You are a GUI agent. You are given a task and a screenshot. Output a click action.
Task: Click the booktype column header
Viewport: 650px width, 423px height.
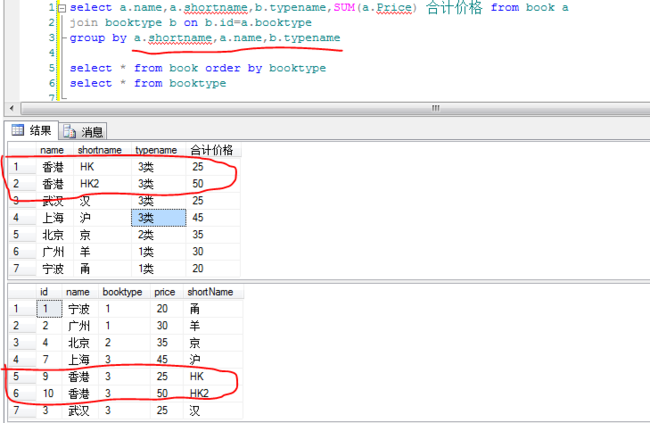coord(122,292)
